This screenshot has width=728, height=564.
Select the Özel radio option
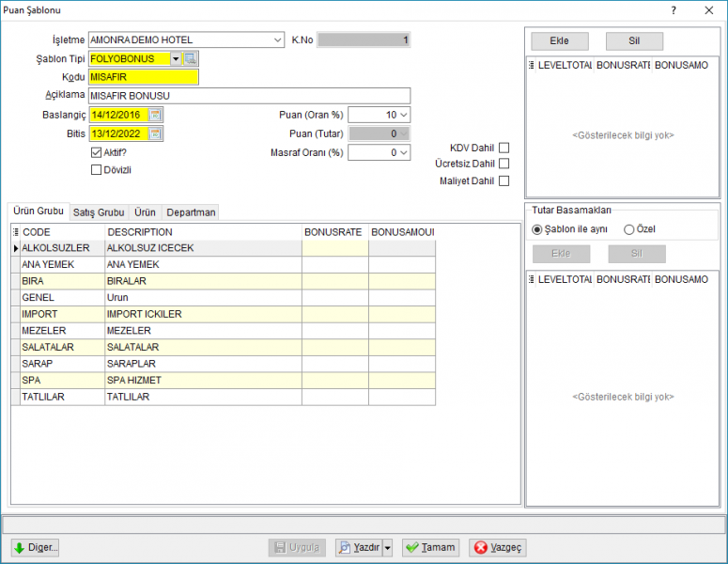point(628,229)
